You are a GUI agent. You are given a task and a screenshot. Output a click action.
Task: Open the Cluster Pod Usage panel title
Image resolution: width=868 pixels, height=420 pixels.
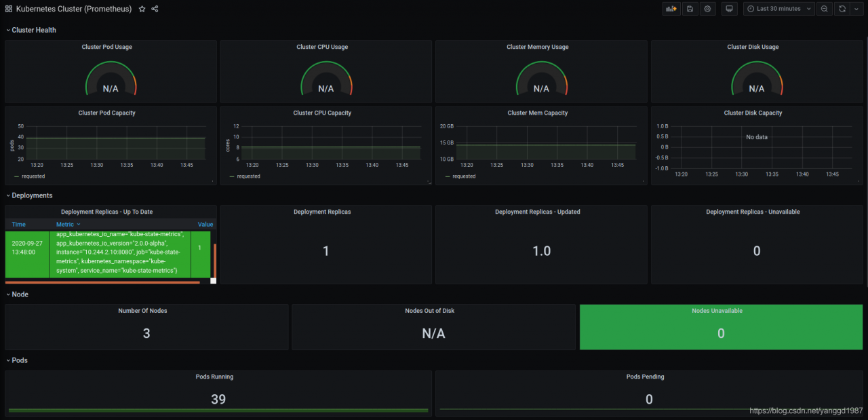(x=106, y=47)
